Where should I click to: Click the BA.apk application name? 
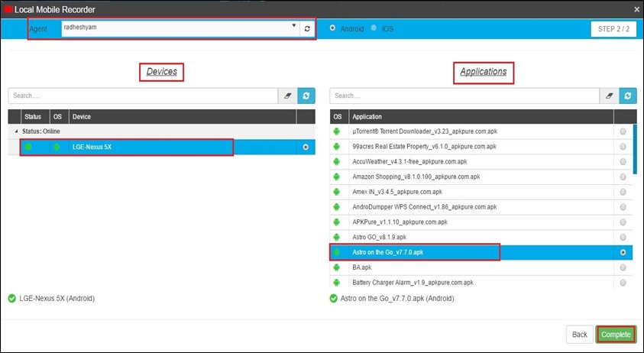click(x=362, y=267)
